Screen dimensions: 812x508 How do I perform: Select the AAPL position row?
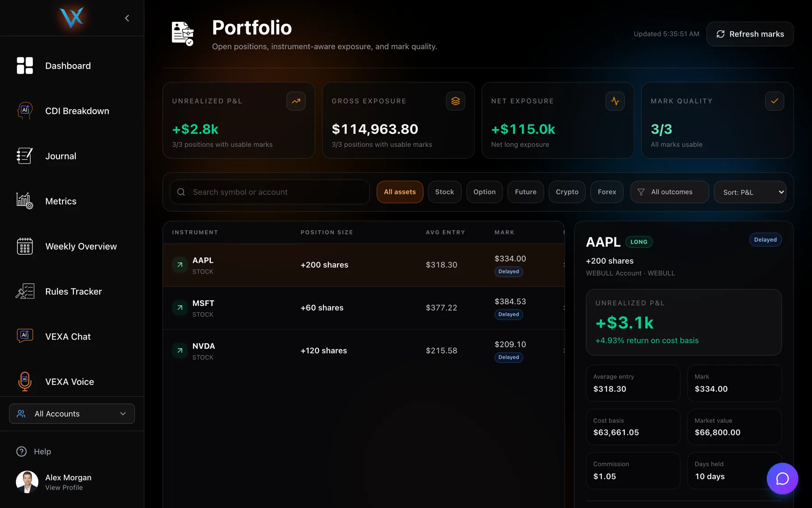click(x=364, y=265)
